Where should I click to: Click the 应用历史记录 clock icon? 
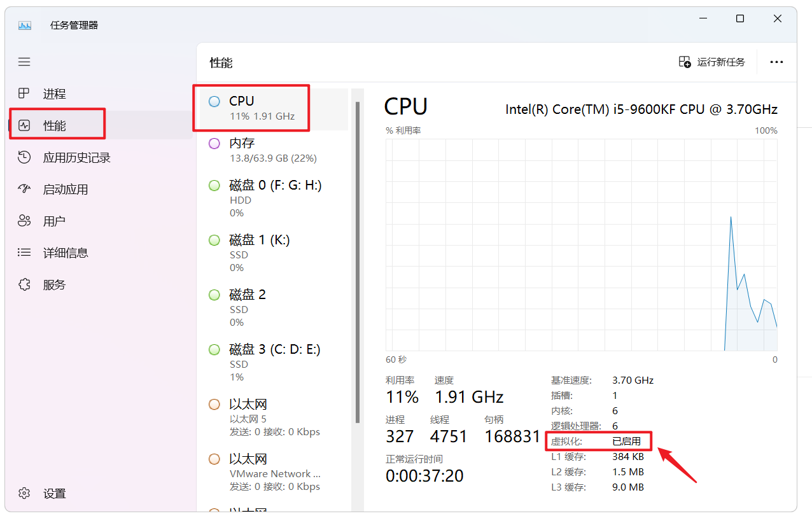click(24, 157)
